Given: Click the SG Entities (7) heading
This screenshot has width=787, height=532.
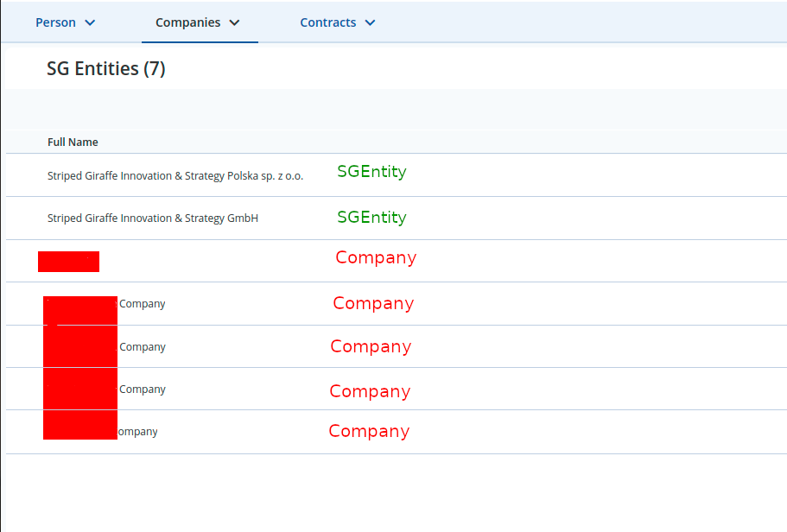Looking at the screenshot, I should pos(106,68).
